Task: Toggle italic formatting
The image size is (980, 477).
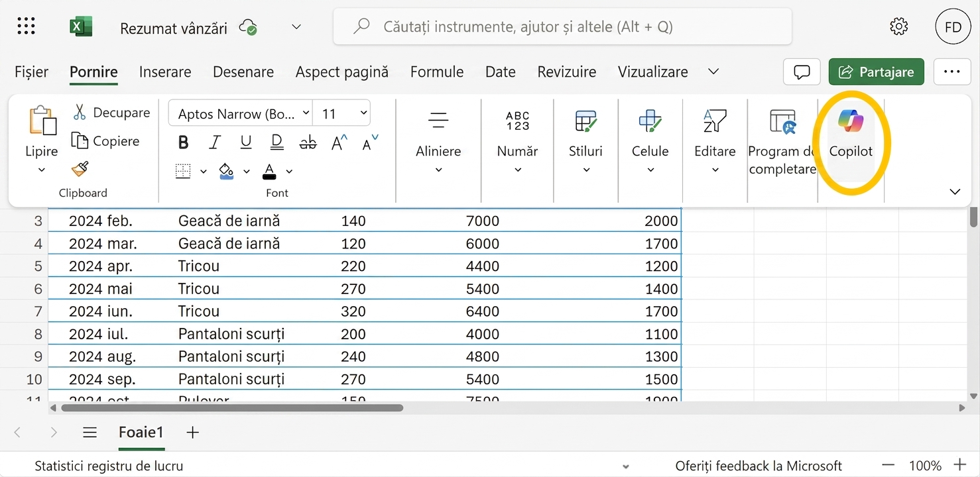Action: 215,142
